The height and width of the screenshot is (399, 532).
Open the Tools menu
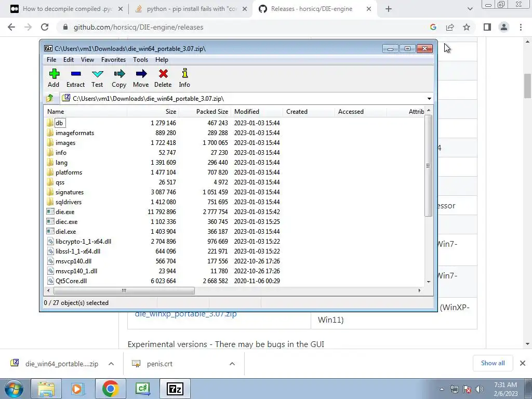[x=140, y=60]
